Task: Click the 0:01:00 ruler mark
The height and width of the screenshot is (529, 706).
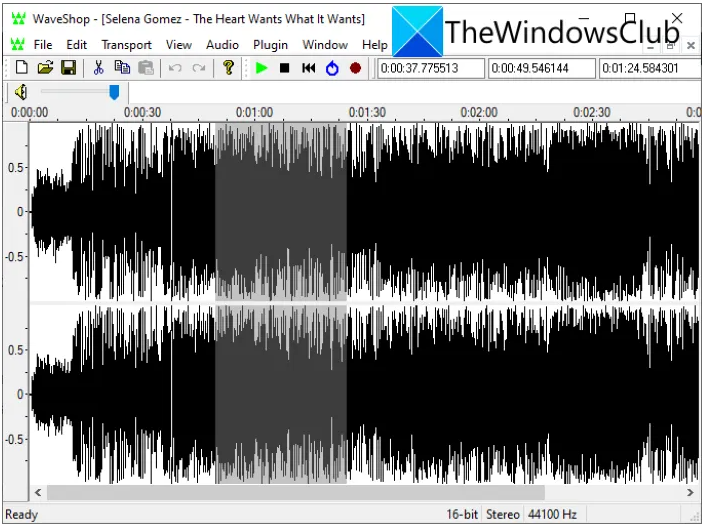Action: tap(254, 112)
